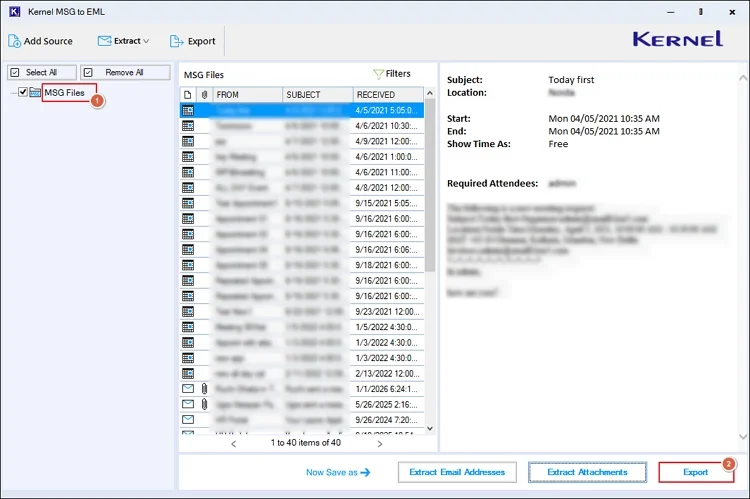Viewport: 750px width, 499px height.
Task: Click the Extract Email Addresses button
Action: (457, 472)
